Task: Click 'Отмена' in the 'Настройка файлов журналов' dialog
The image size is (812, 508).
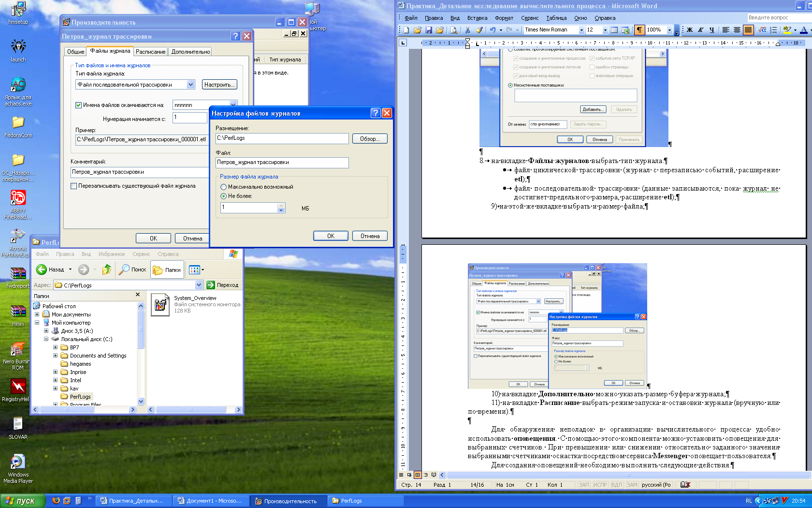Action: 370,236
